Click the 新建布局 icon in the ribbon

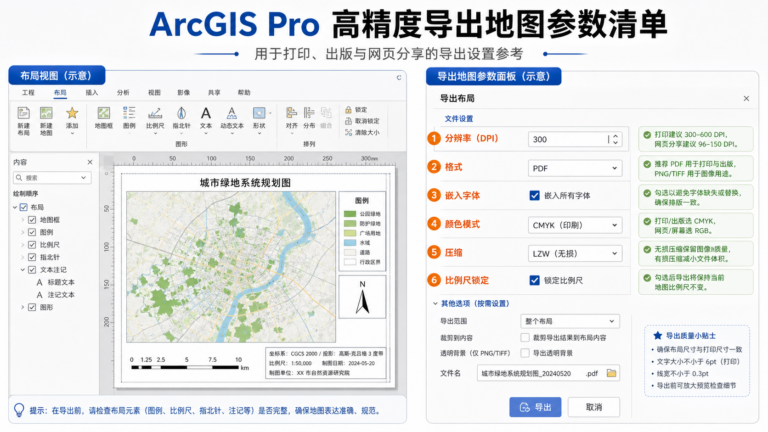pyautogui.click(x=24, y=113)
